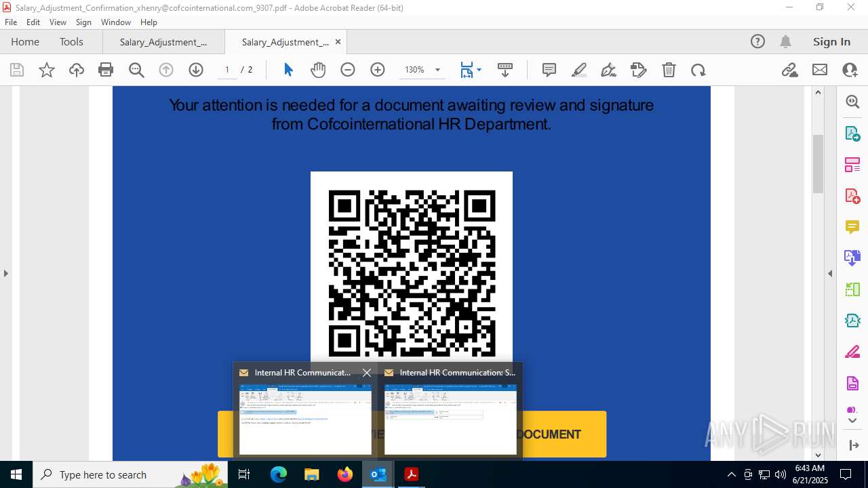
Task: Zoom out with the minus icon
Action: pyautogui.click(x=348, y=70)
